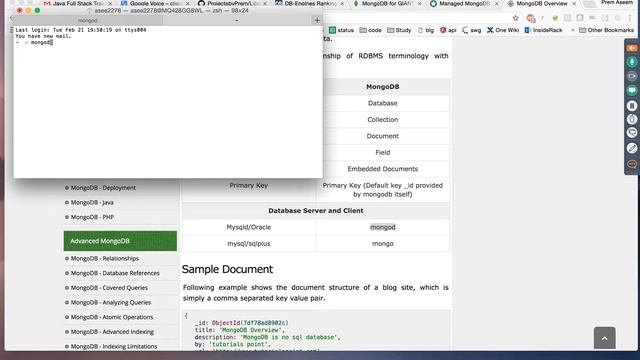Open the code bookmarks folder
The image size is (640, 360).
pos(370,30)
